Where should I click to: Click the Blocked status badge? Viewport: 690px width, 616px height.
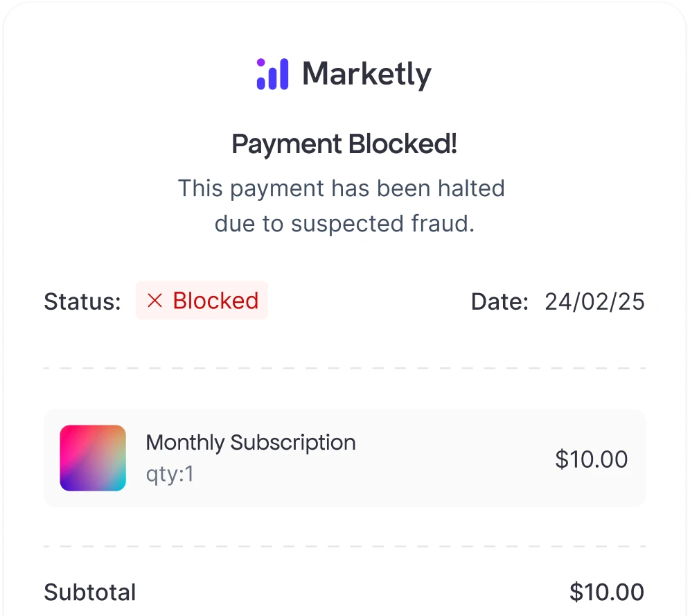coord(202,301)
